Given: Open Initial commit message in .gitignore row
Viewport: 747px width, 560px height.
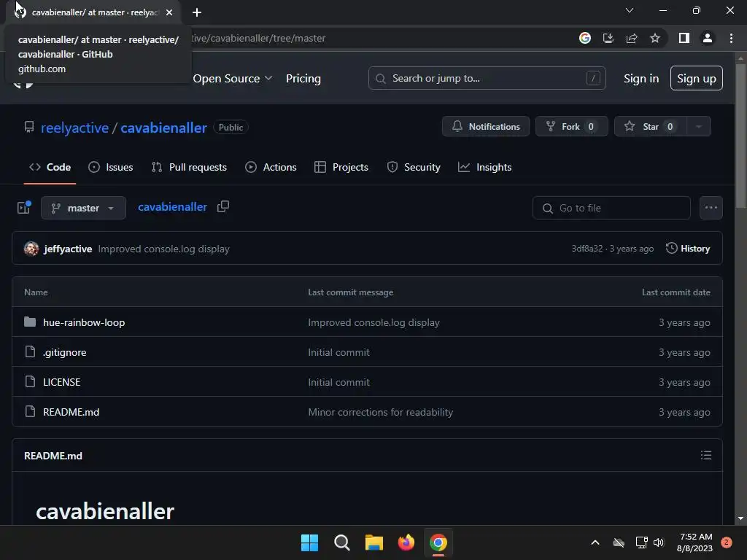Looking at the screenshot, I should [x=338, y=352].
